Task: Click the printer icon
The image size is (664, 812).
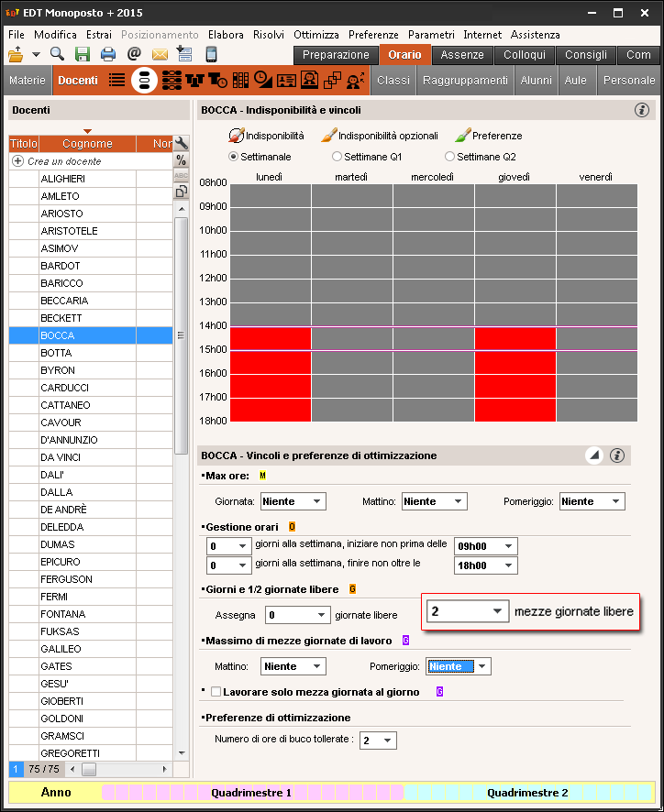Action: [x=108, y=54]
